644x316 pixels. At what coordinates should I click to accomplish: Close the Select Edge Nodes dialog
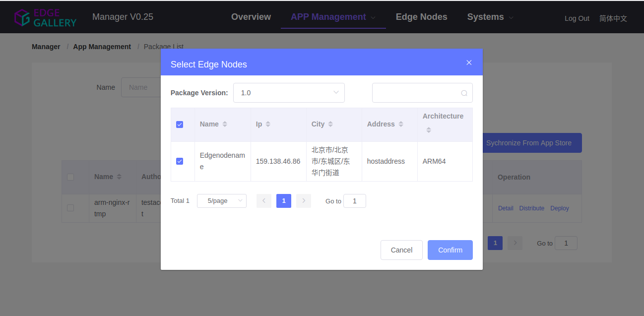click(469, 63)
